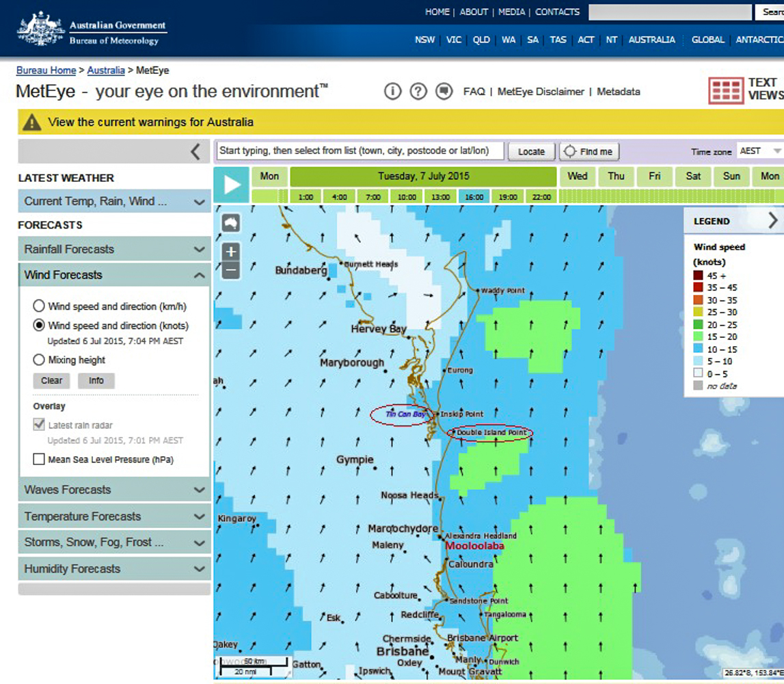Enable Mean Sea Level Pressure overlay

tap(39, 460)
